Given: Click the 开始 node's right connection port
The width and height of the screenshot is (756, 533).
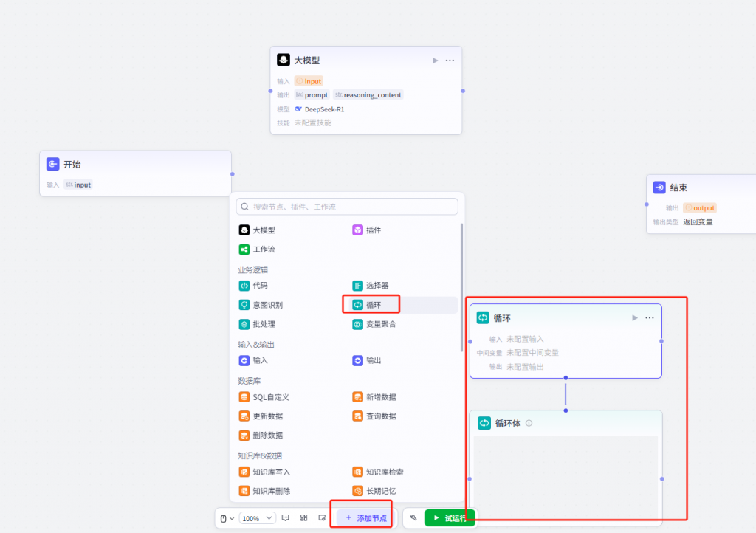Looking at the screenshot, I should pyautogui.click(x=233, y=174).
